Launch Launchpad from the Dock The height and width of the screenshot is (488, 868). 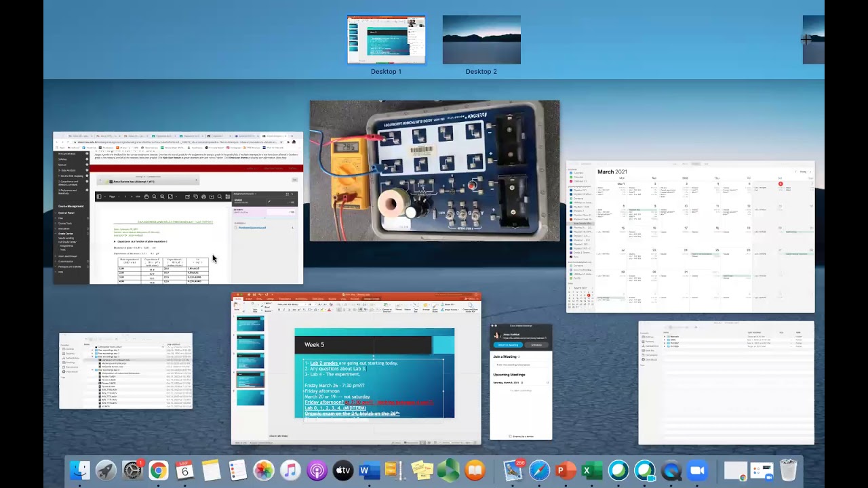point(105,470)
